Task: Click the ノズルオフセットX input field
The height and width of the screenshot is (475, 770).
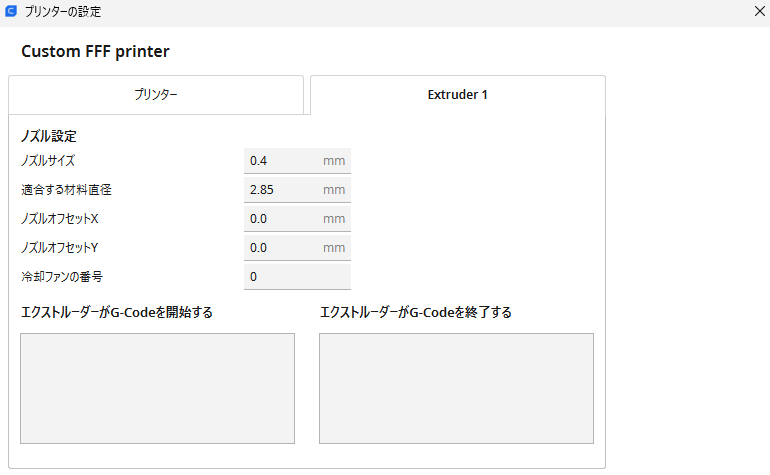Action: click(x=285, y=218)
